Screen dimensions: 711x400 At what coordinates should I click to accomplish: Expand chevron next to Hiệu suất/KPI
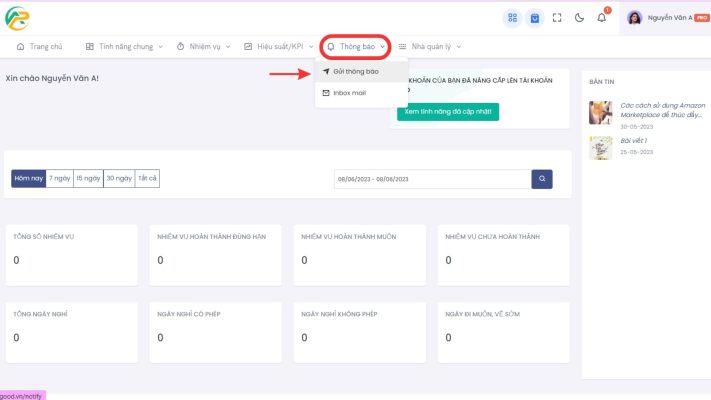311,47
